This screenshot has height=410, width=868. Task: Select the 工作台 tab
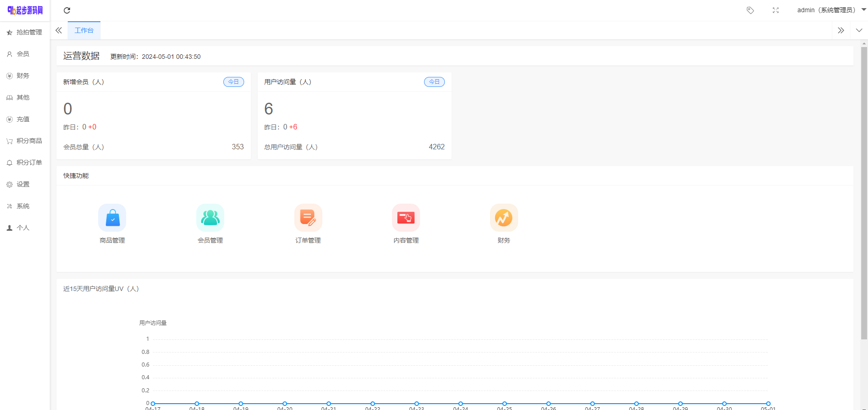tap(84, 30)
